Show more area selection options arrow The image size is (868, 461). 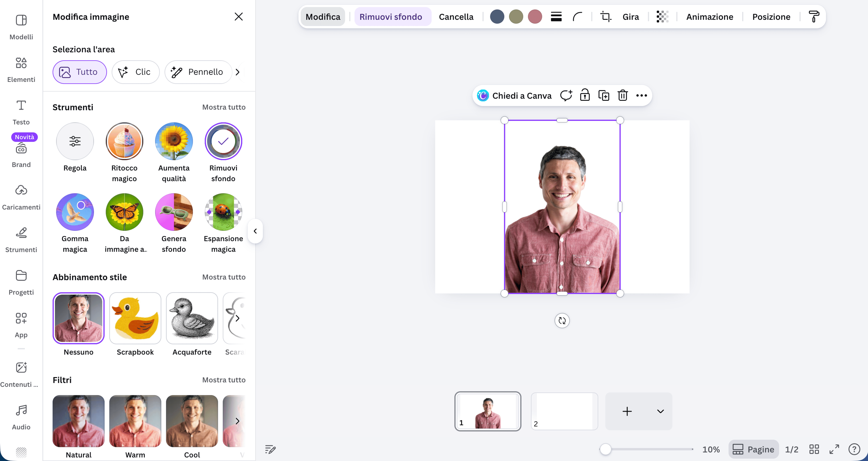tap(237, 72)
